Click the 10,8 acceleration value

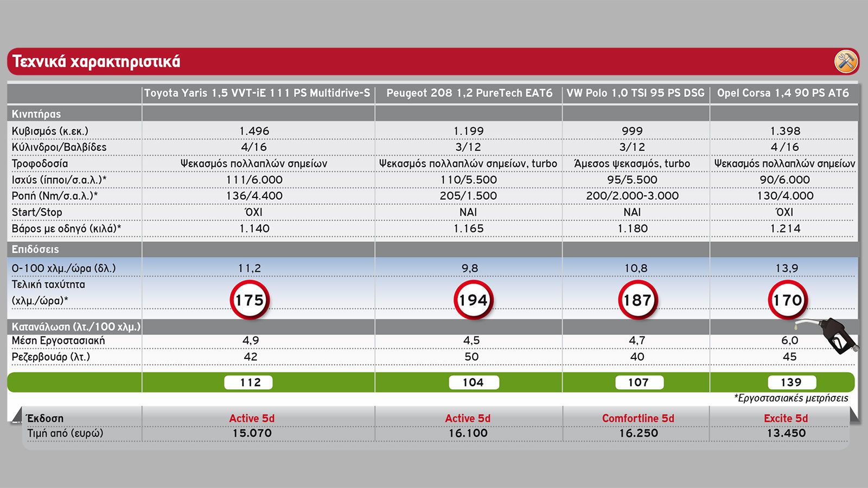[x=636, y=268]
